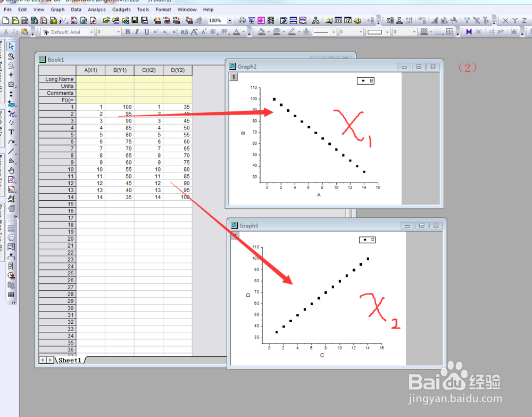Create a new workbook from toolbar
This screenshot has width=532, height=417.
pos(25,21)
